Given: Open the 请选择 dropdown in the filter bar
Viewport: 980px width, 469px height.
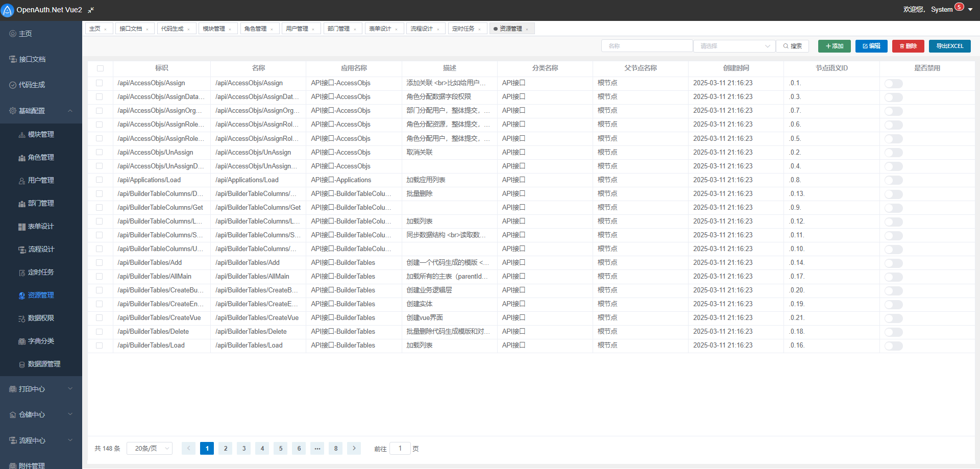Looking at the screenshot, I should tap(734, 46).
